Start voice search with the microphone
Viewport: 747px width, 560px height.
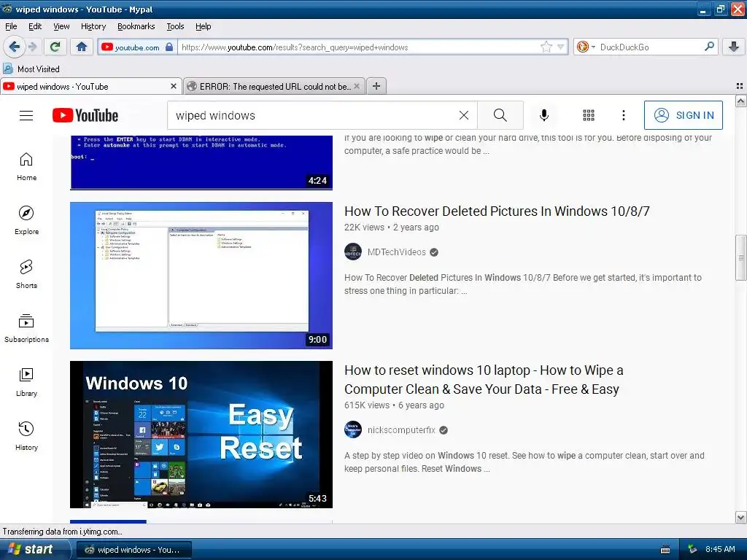(544, 115)
